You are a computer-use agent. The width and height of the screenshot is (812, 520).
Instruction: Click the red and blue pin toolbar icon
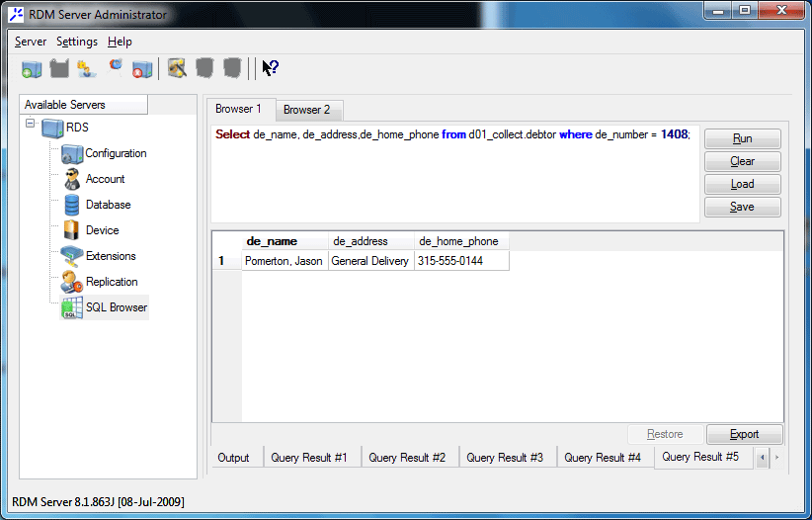pyautogui.click(x=115, y=67)
